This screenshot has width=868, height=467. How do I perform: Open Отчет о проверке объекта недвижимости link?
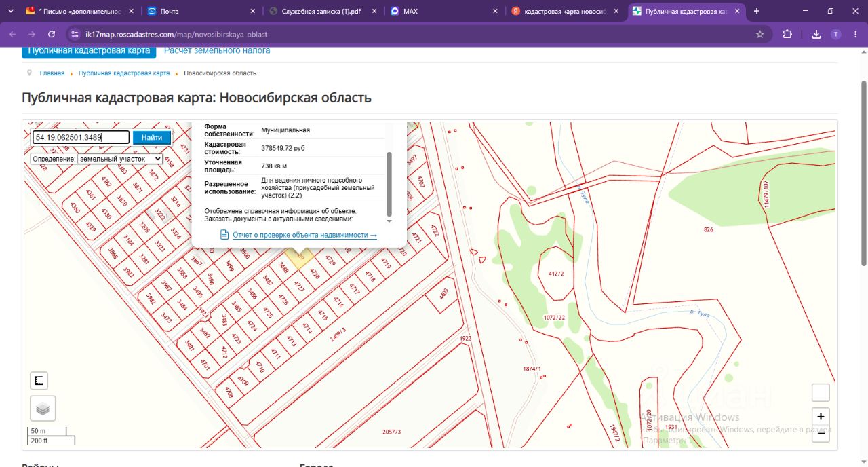coord(304,235)
